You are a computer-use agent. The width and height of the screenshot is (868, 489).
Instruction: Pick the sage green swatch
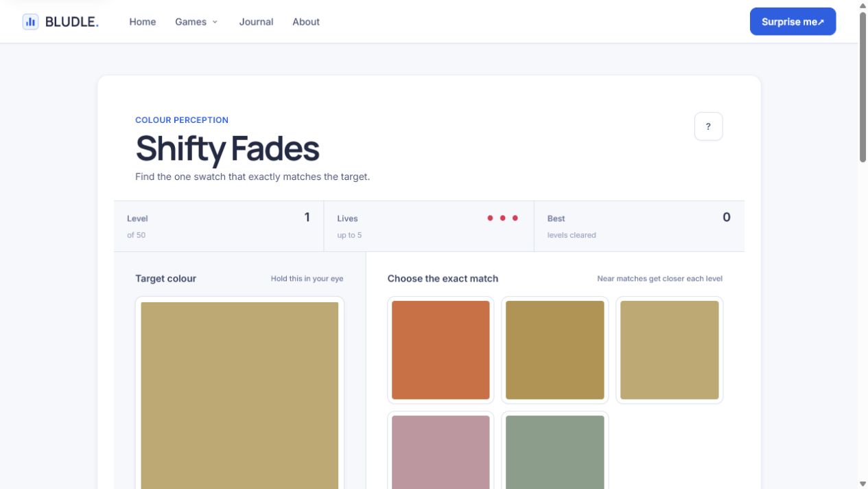point(555,451)
